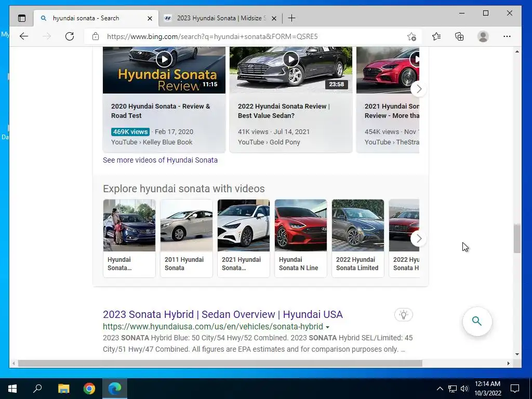Viewport: 532px width, 399px height.
Task: Click the horizontal scroll right arrow
Action: coord(508,363)
